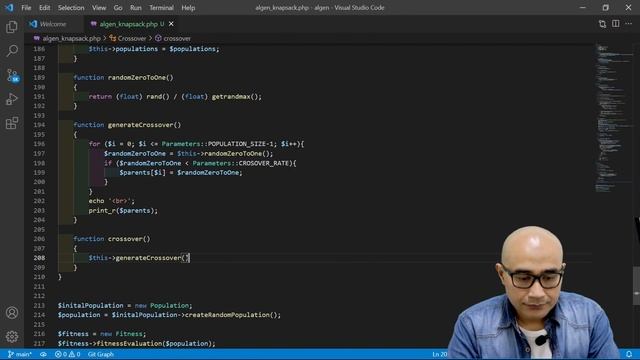Open the Go menu
The image size is (640, 360).
pyautogui.click(x=118, y=8)
